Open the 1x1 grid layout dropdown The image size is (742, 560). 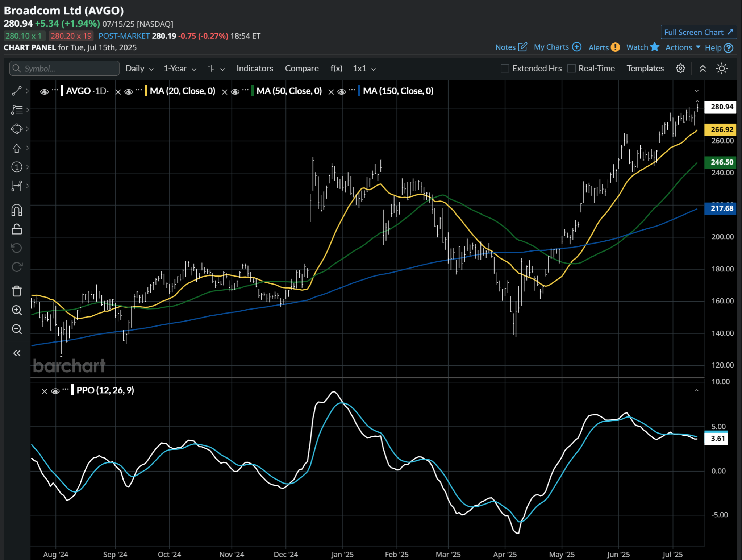point(364,69)
